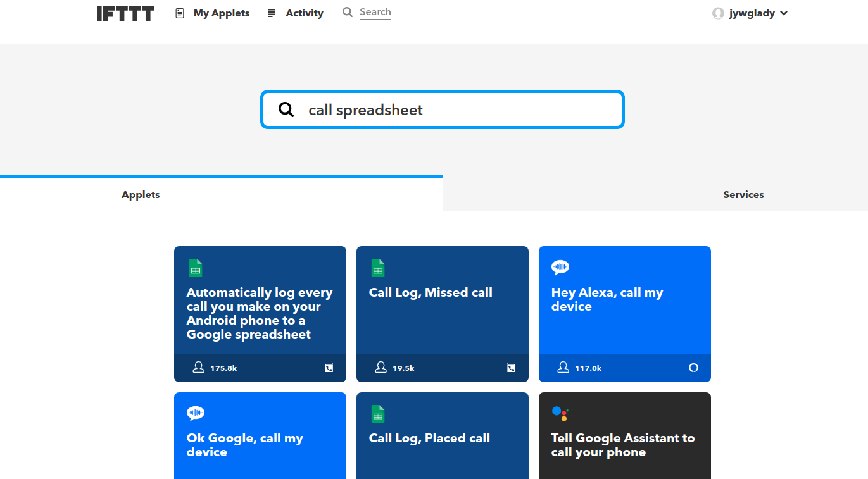The width and height of the screenshot is (868, 479).
Task: Switch to the Services tab
Action: point(743,195)
